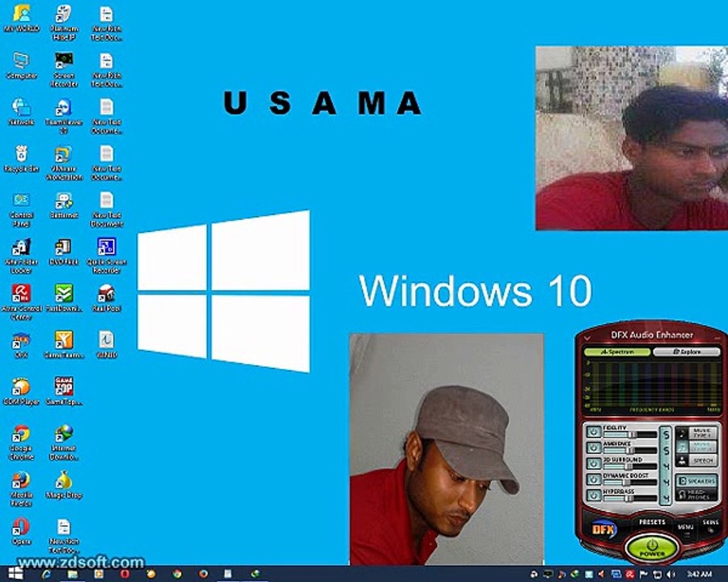
Task: Click the DFX logo in Audio Enhancer
Action: coord(604,529)
